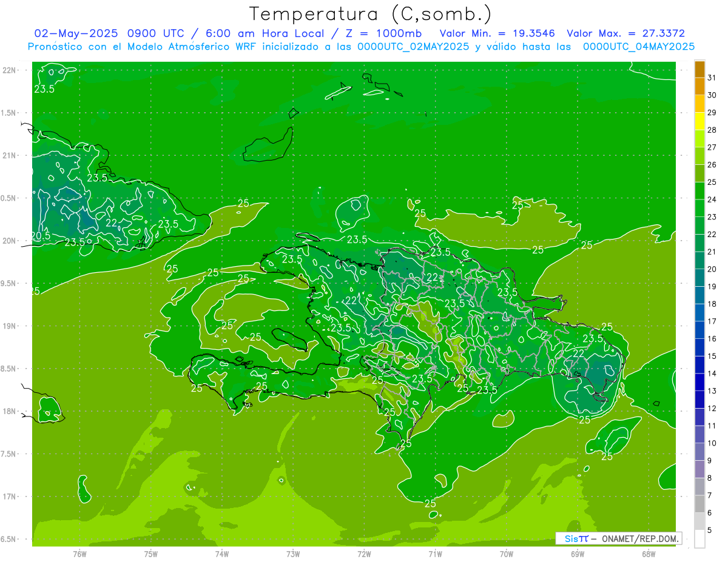Click the color scale value "19"
Screen dimensions: 728x562
(712, 286)
